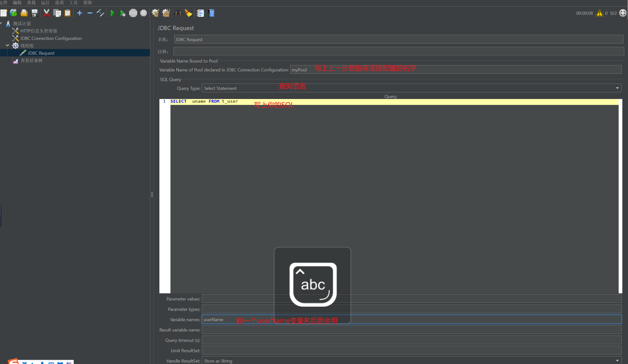Select JDBC Connection Configuration in tree

pyautogui.click(x=51, y=38)
